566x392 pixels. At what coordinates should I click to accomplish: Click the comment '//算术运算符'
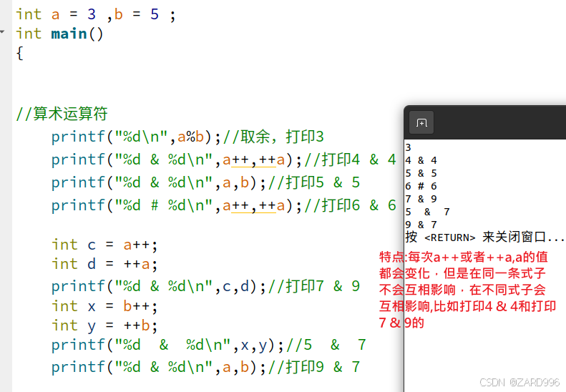62,114
